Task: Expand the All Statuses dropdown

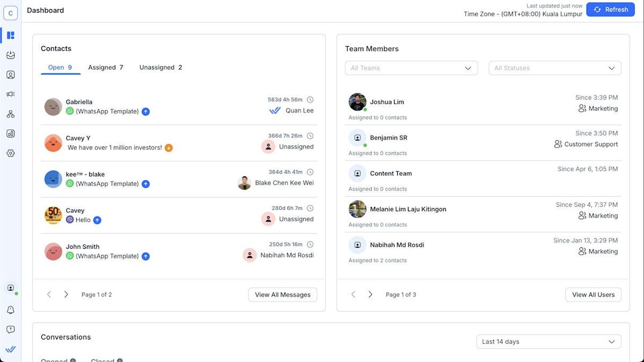Action: pos(554,68)
